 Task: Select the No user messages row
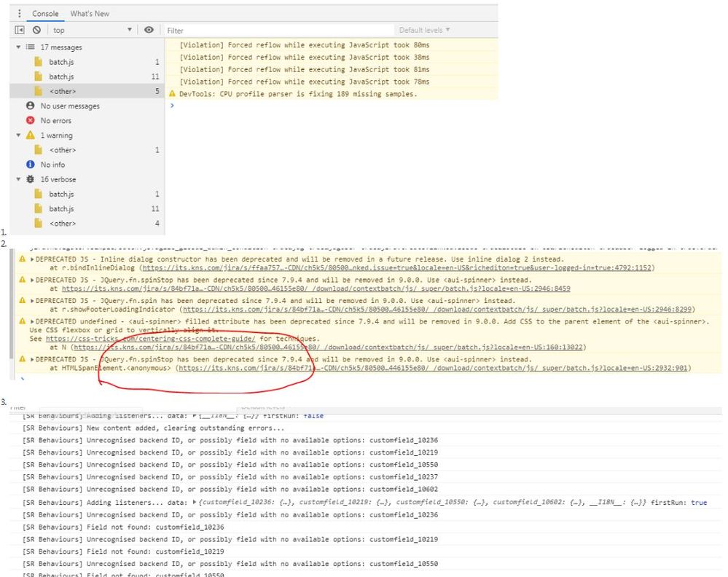tap(87, 106)
